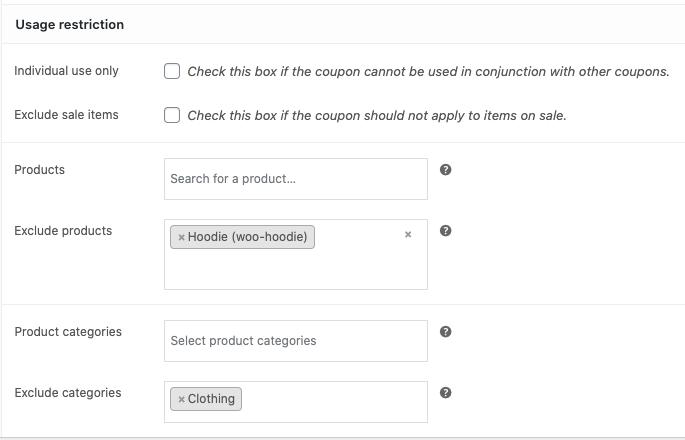The image size is (685, 440).
Task: Click the Product categories label
Action: (x=68, y=332)
